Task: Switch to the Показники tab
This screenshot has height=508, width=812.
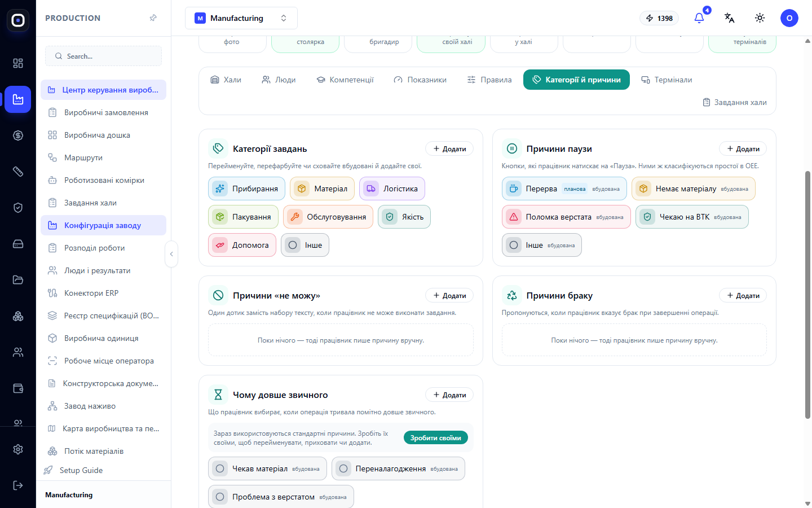Action: tap(420, 80)
